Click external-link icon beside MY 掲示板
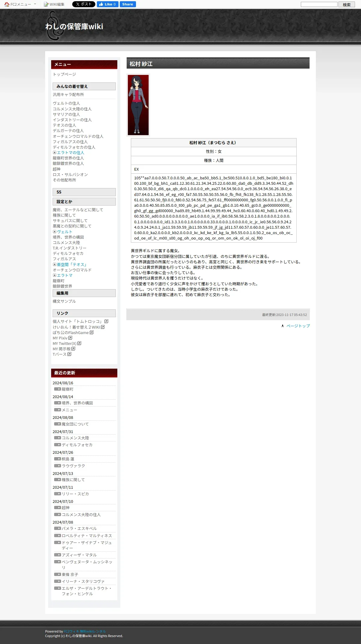Viewport: 361px width, 644px height. click(73, 348)
